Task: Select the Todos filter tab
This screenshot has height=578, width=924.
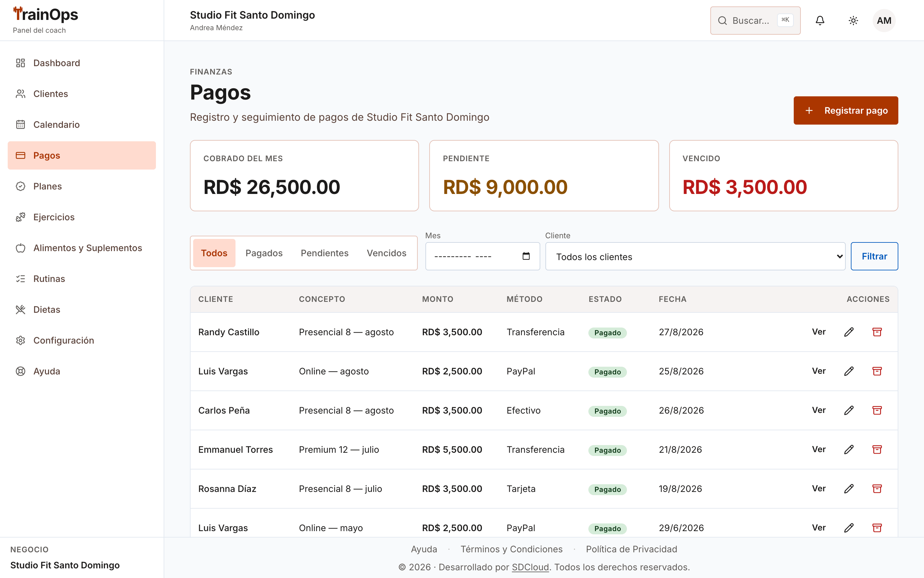Action: pos(214,253)
